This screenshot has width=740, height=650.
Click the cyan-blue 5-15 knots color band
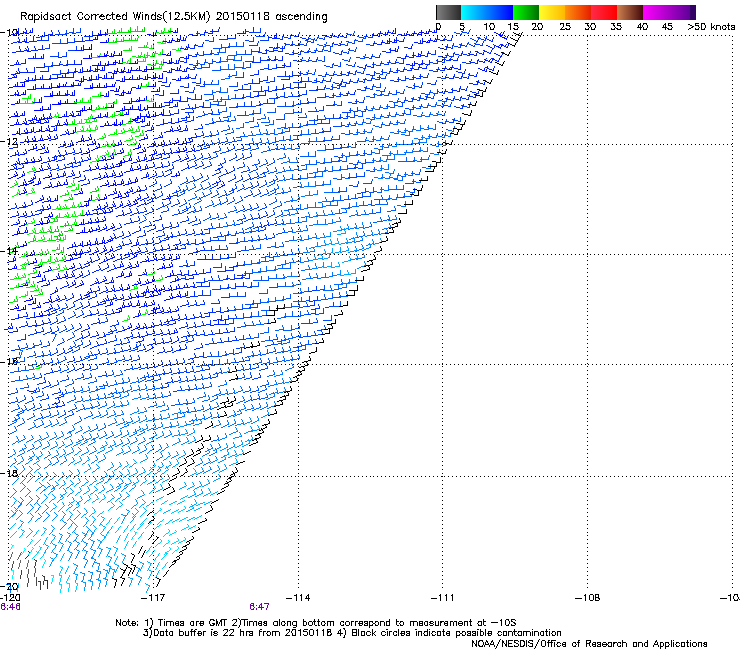[x=487, y=12]
